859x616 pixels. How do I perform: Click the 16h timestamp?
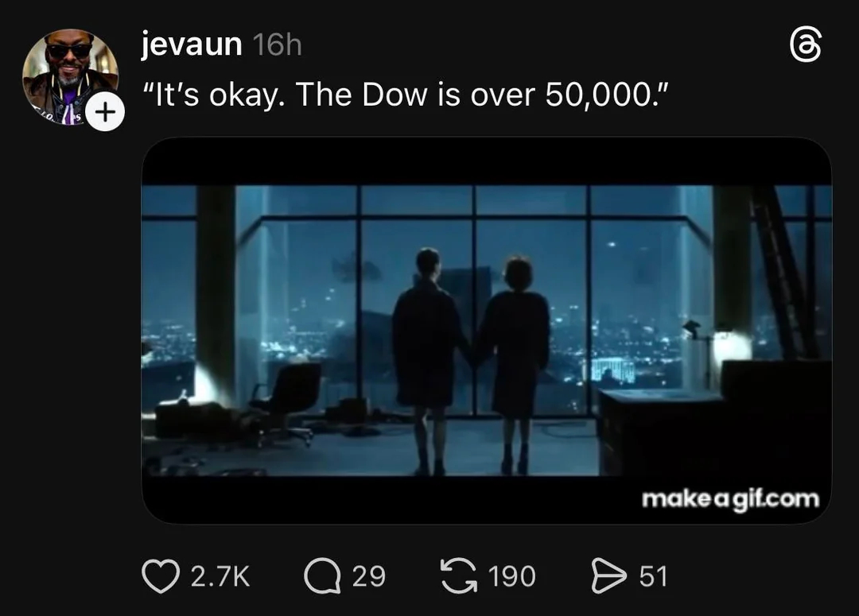tap(278, 45)
